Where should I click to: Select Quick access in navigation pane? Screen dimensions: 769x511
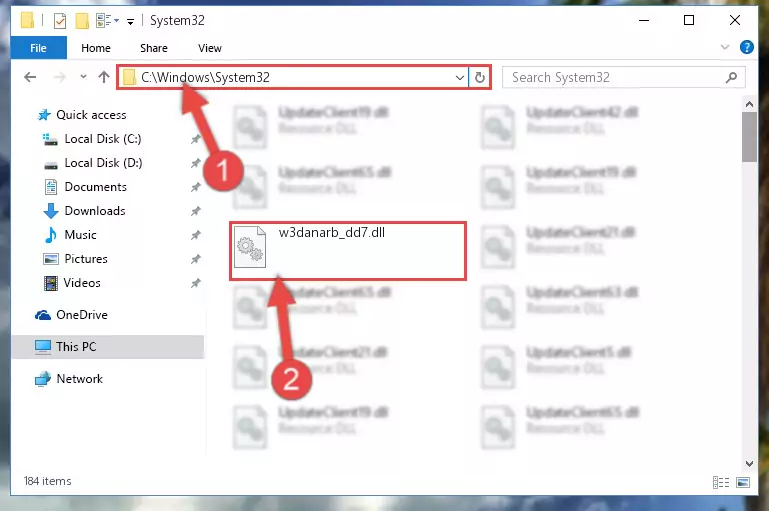tap(91, 115)
